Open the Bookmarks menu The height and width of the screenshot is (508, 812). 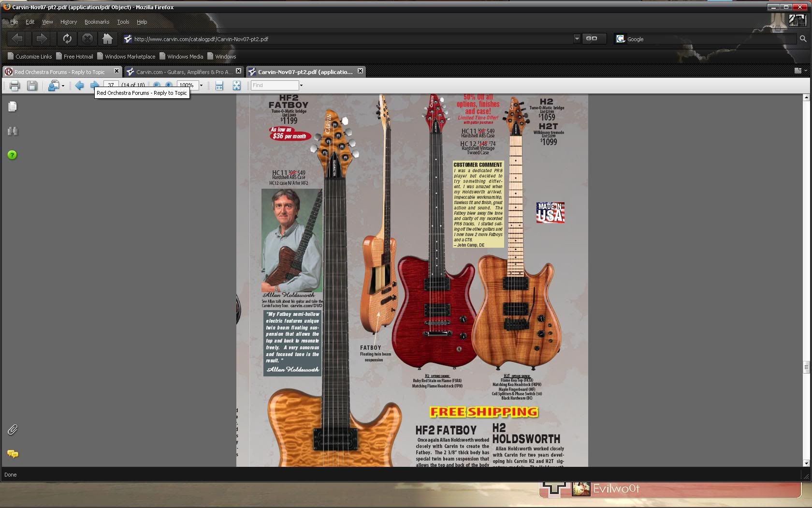point(97,22)
